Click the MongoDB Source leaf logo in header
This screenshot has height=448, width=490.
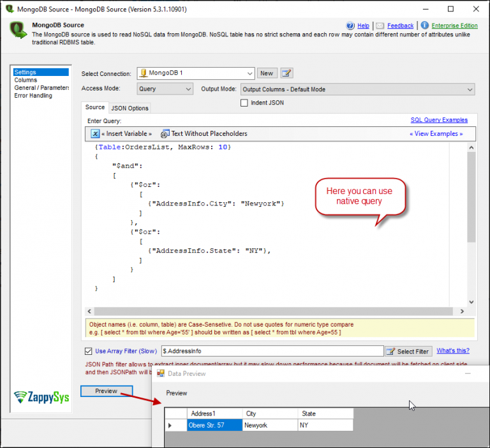18,30
